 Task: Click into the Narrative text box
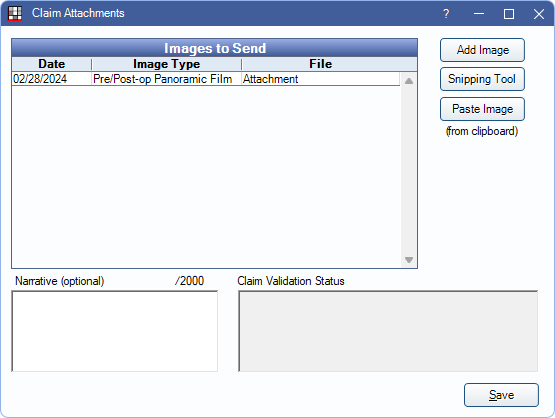click(115, 331)
